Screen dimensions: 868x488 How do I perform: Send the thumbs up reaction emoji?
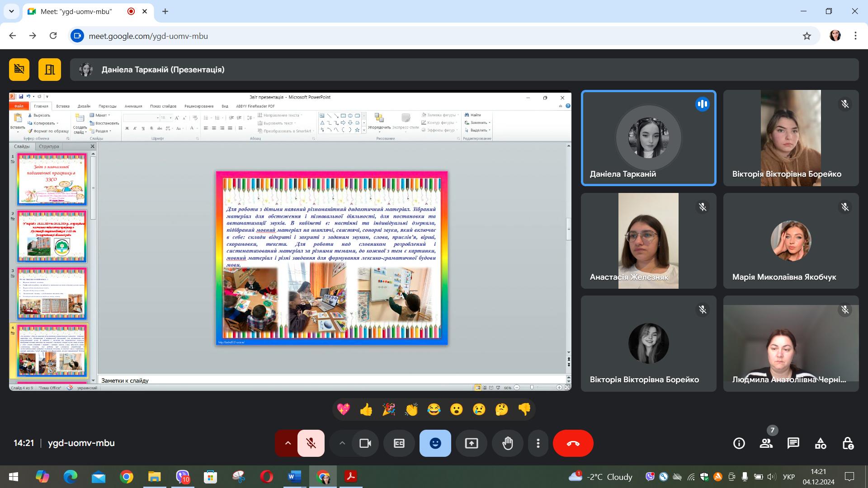click(366, 410)
